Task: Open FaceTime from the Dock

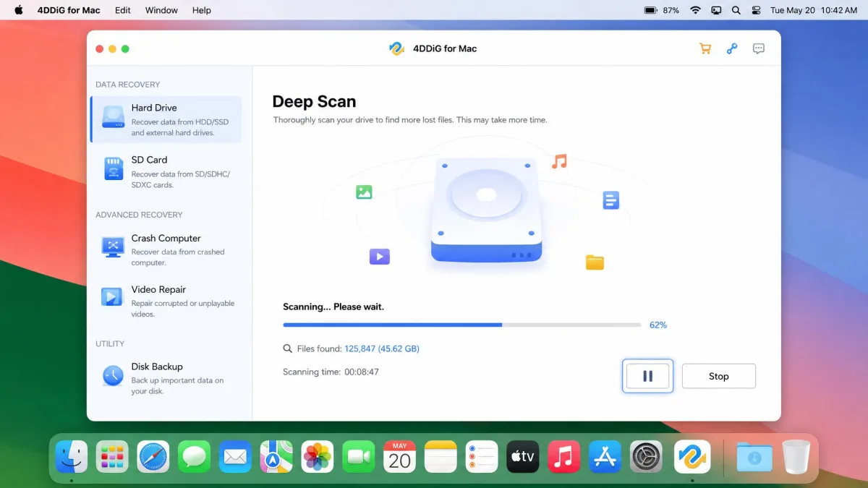Action: (x=359, y=457)
